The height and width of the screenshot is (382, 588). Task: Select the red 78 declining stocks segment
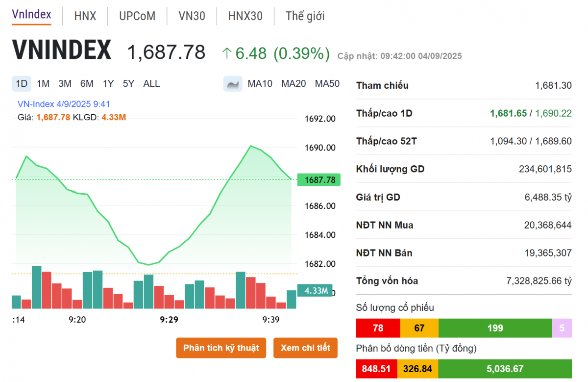tap(378, 328)
